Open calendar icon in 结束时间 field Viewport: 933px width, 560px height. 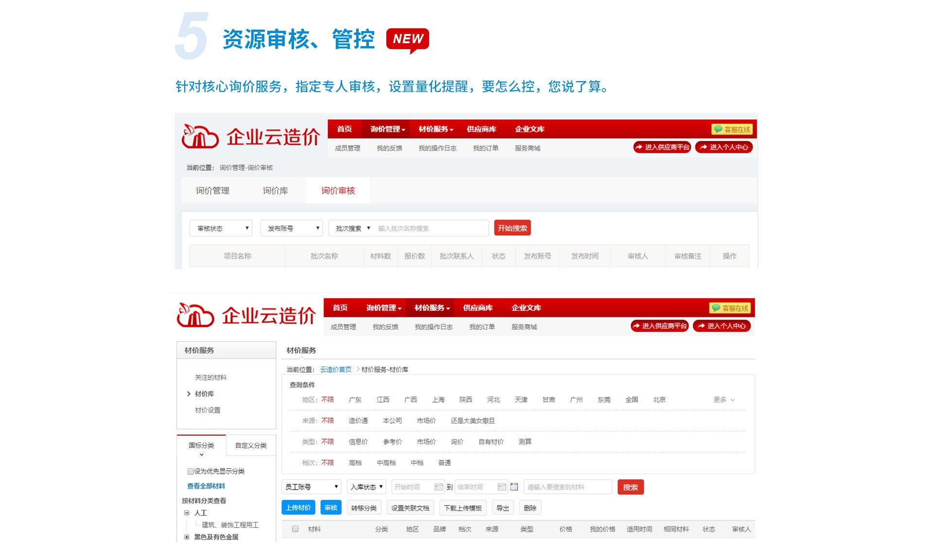501,487
